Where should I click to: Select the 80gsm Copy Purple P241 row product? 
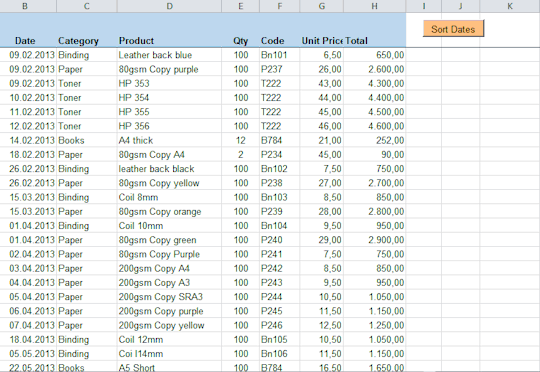[169, 254]
